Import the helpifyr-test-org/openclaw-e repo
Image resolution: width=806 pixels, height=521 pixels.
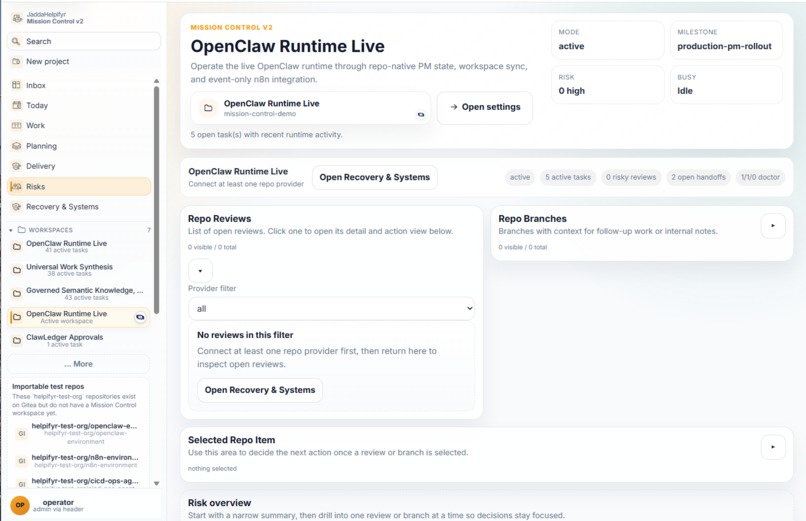[x=79, y=433]
